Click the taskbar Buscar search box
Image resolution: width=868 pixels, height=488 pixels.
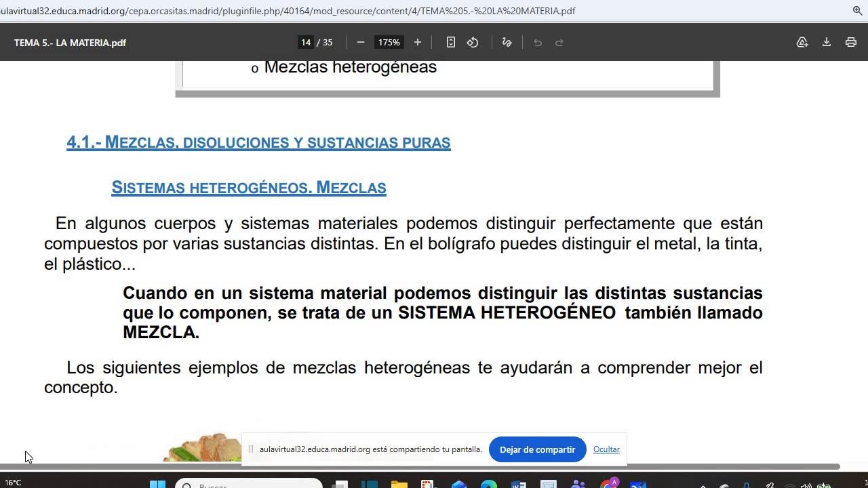tap(249, 484)
